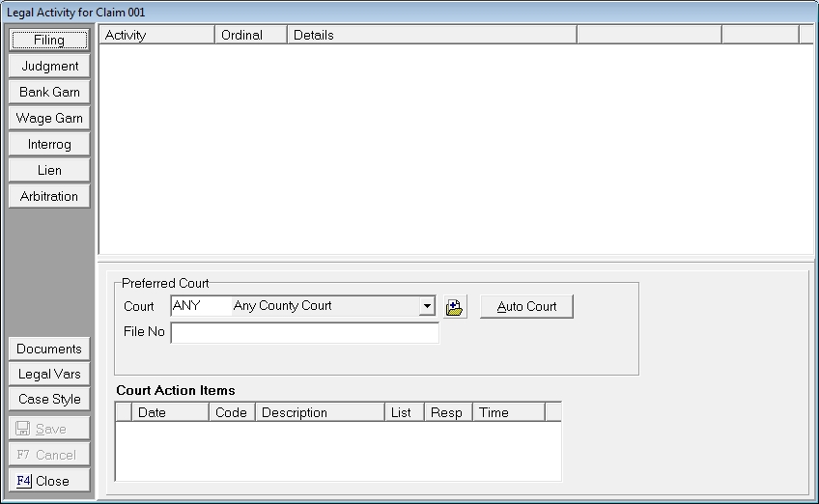The width and height of the screenshot is (819, 504).
Task: Select the Judgment button
Action: point(49,67)
